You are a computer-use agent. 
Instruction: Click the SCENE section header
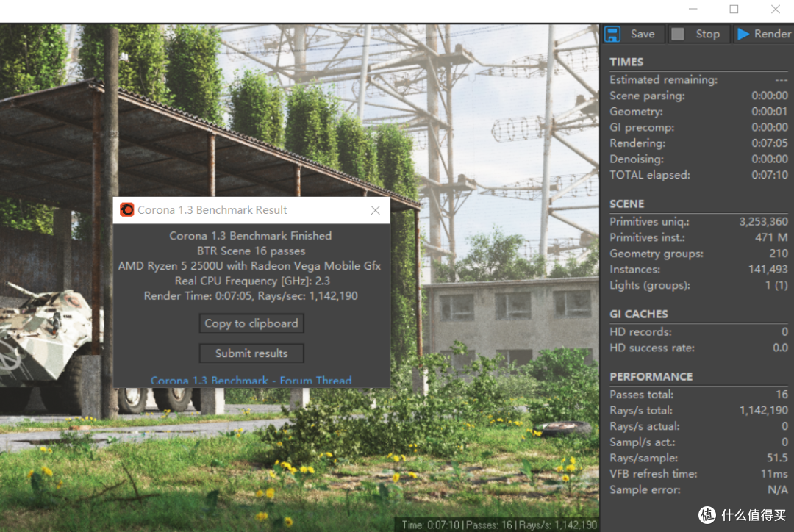[x=627, y=204]
